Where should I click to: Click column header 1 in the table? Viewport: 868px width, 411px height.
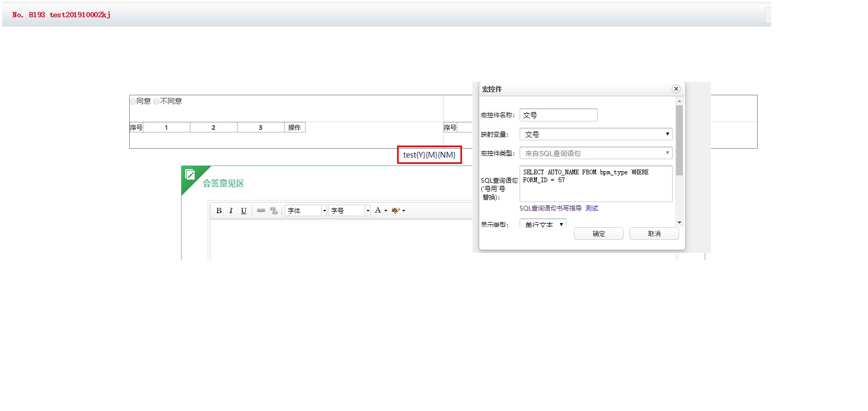click(x=166, y=127)
